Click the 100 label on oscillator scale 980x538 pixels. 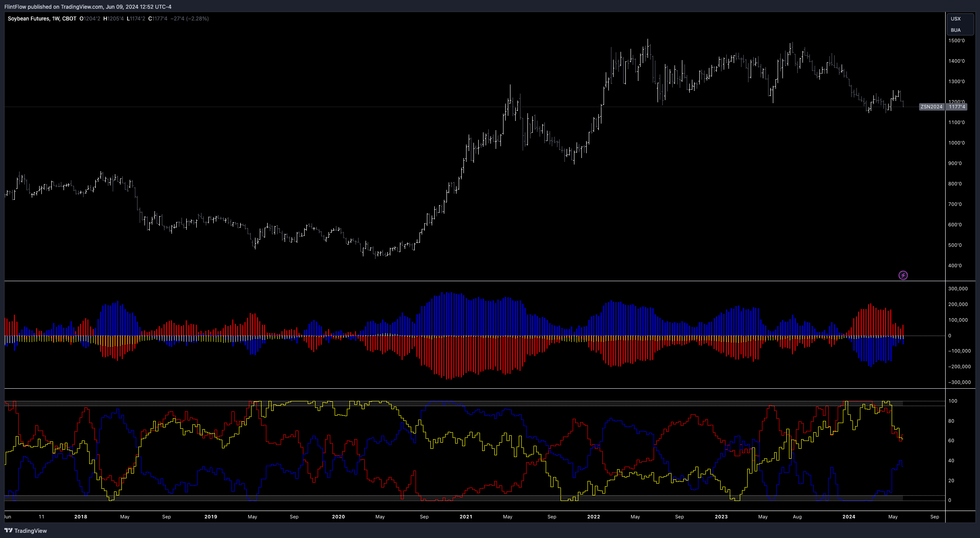pos(953,401)
